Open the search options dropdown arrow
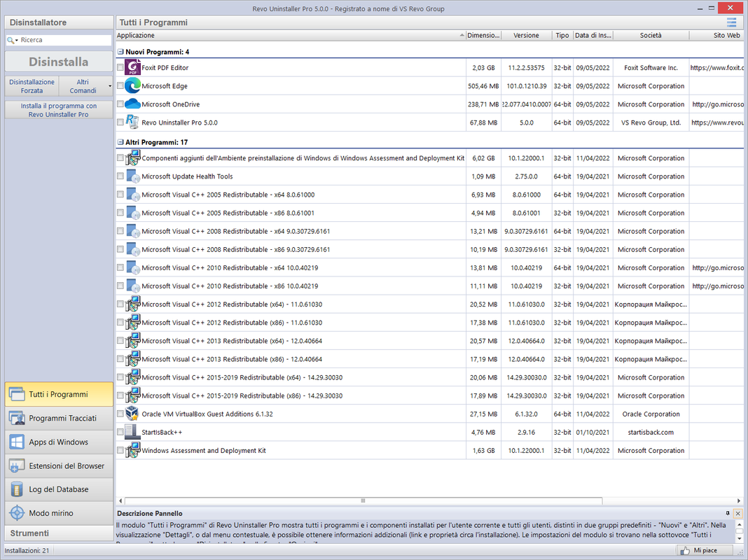The width and height of the screenshot is (748, 560). tap(17, 41)
